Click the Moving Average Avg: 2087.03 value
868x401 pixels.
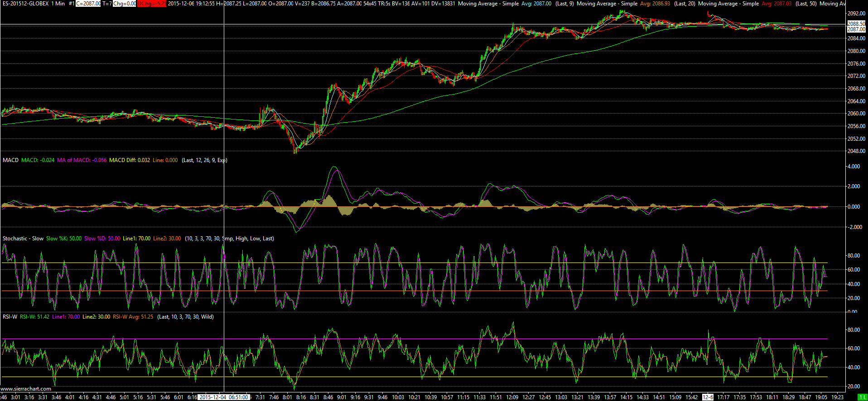tap(776, 4)
